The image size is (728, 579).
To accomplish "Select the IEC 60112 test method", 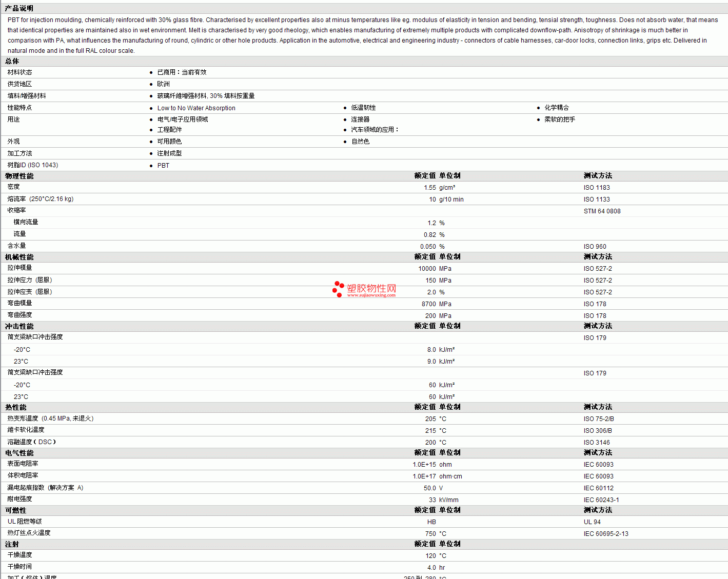I will pos(598,488).
